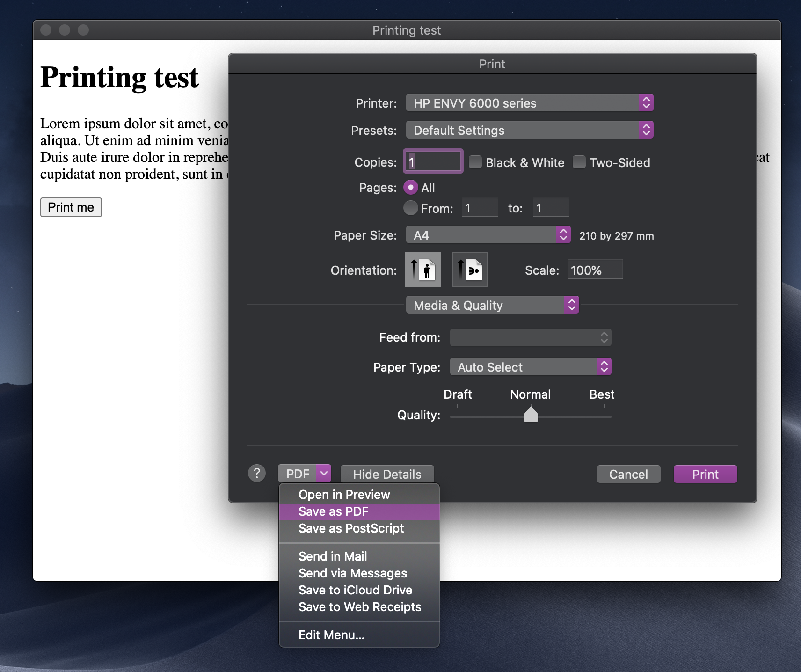Choose Save as PDF menu item
Image resolution: width=801 pixels, height=672 pixels.
pyautogui.click(x=359, y=511)
